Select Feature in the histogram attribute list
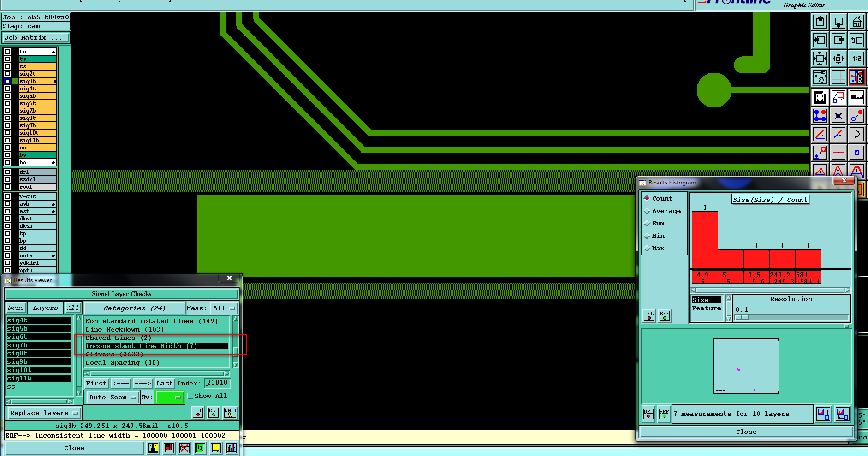 [x=706, y=308]
